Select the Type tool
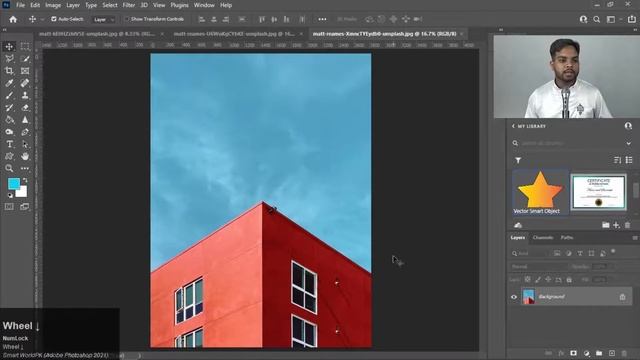The width and height of the screenshot is (640, 360). pos(9,144)
